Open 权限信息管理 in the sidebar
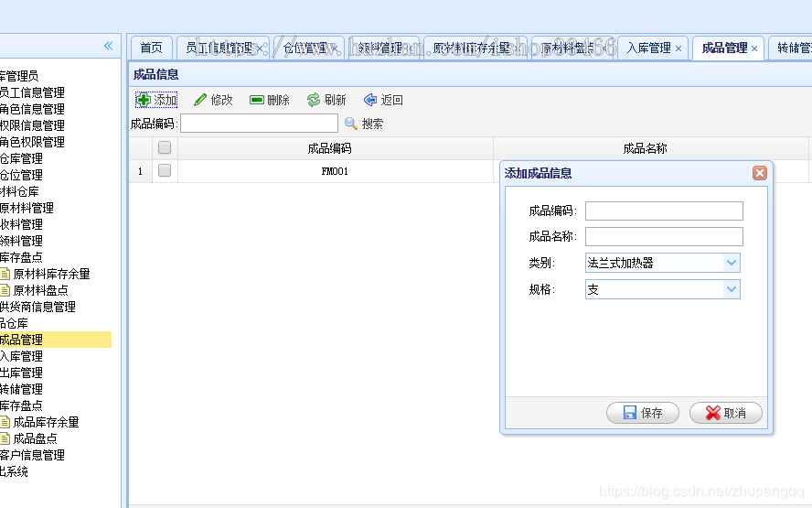This screenshot has width=812, height=508. click(32, 126)
